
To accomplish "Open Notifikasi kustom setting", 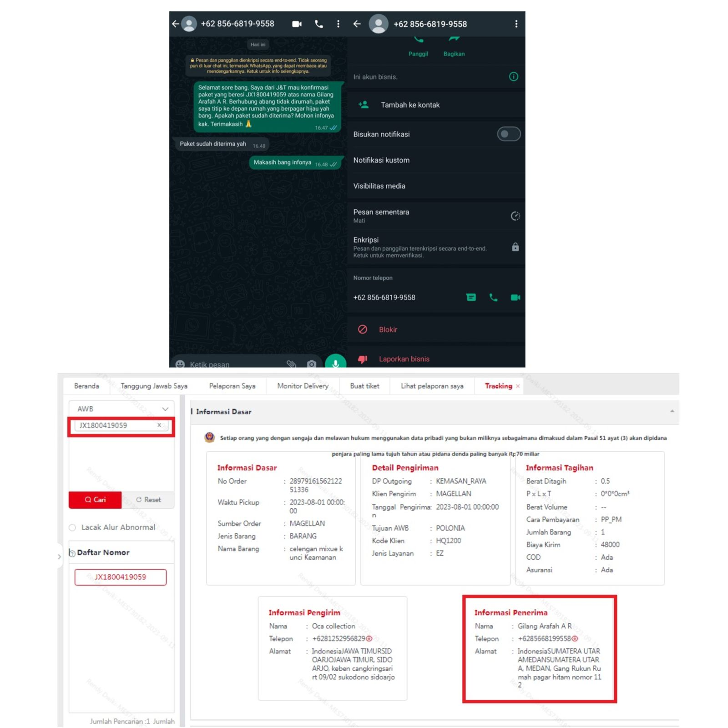I will [436, 160].
